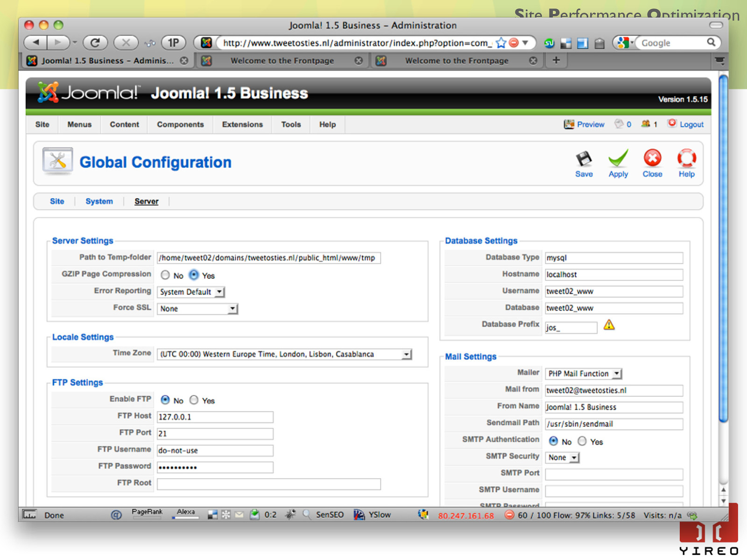Click the browser Forward arrow button
This screenshot has height=560, width=747.
pyautogui.click(x=58, y=43)
